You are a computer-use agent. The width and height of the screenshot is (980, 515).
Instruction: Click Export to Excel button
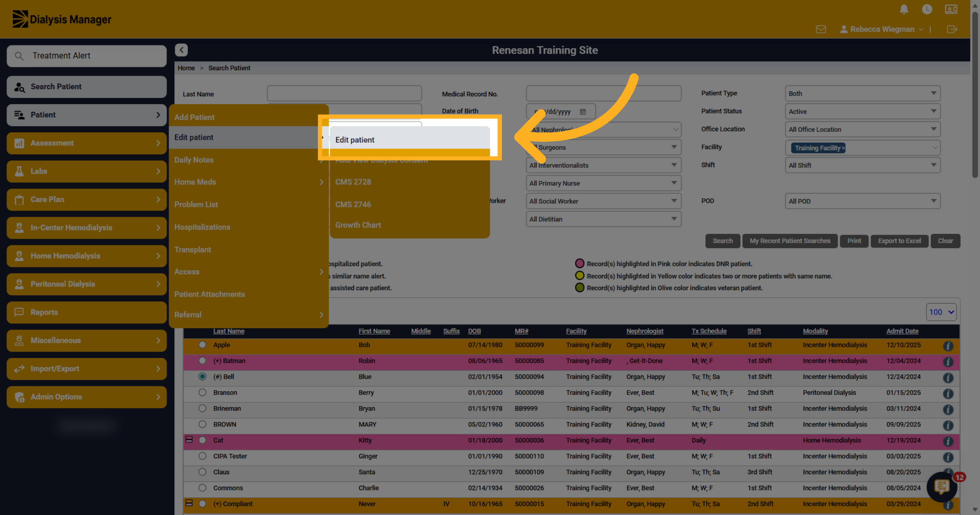[x=900, y=241]
